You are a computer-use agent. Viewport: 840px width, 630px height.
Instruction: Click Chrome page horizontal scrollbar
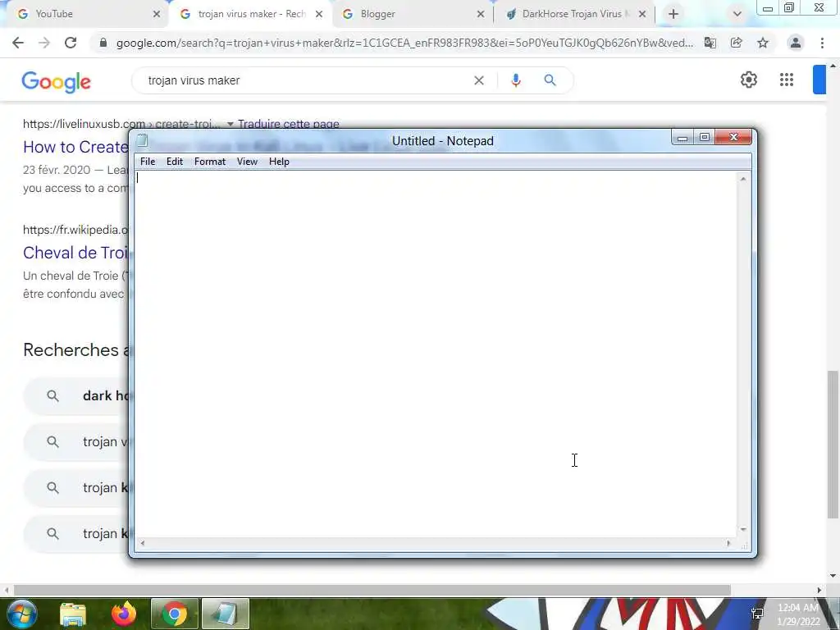372,590
